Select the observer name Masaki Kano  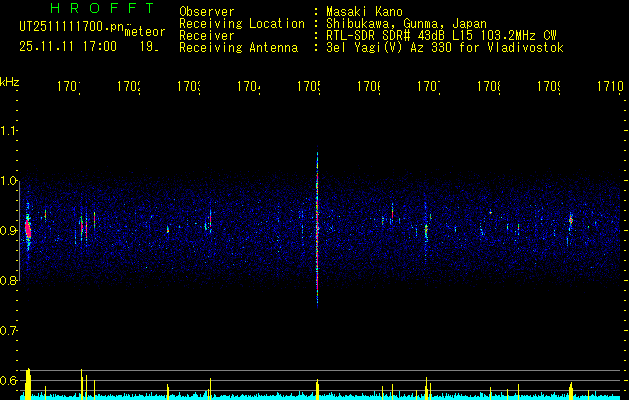pos(364,12)
